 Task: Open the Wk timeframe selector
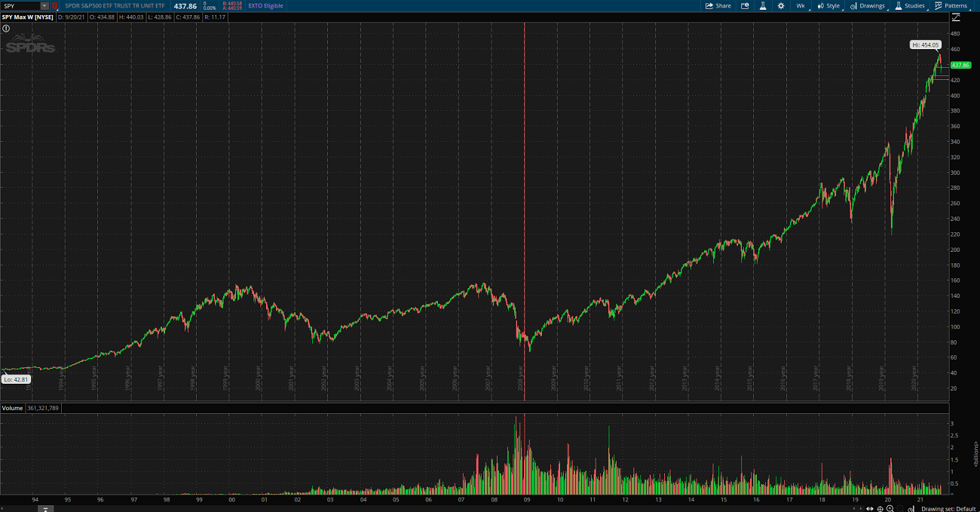pyautogui.click(x=801, y=6)
